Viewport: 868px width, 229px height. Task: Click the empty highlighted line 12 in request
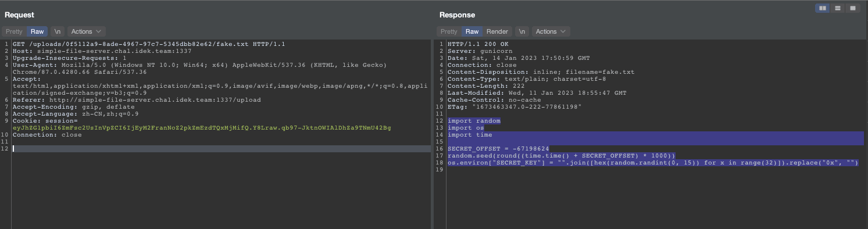pyautogui.click(x=221, y=149)
